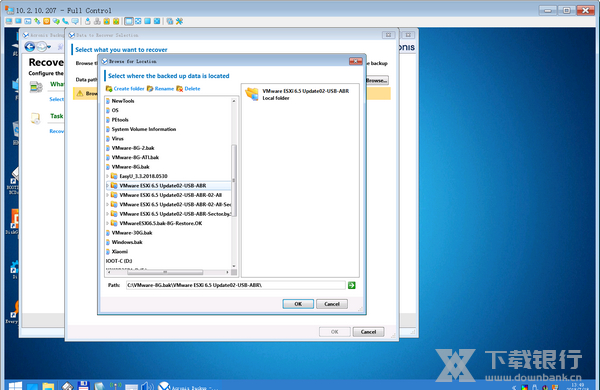600x390 pixels.
Task: Click the Delete link
Action: tap(192, 89)
